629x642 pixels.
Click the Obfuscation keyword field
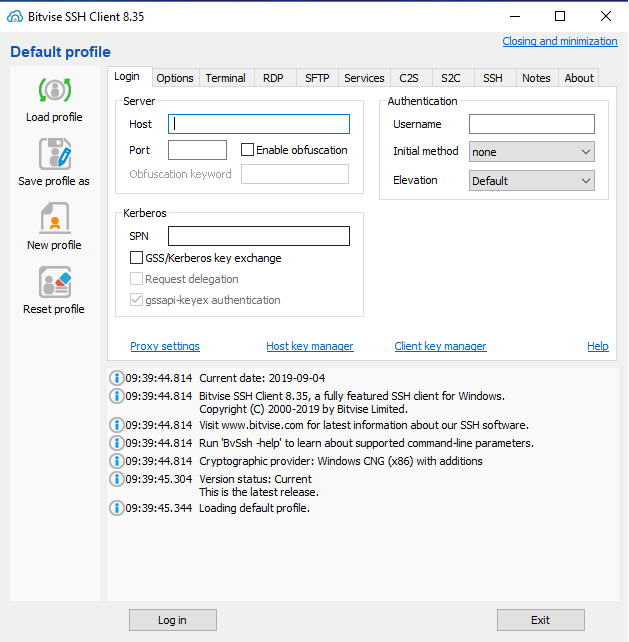295,174
